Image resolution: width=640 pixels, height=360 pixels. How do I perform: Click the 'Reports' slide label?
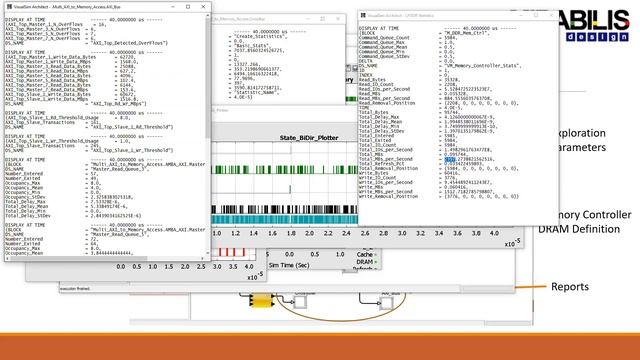pos(570,287)
